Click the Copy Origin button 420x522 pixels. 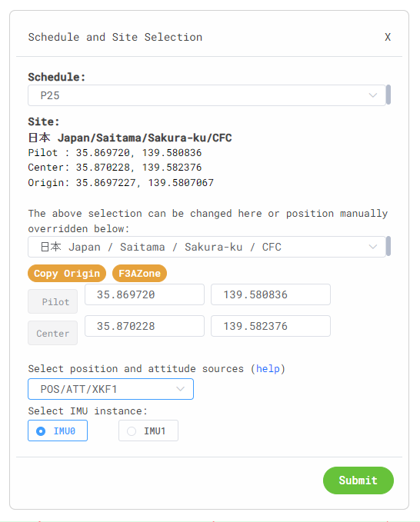click(x=67, y=274)
